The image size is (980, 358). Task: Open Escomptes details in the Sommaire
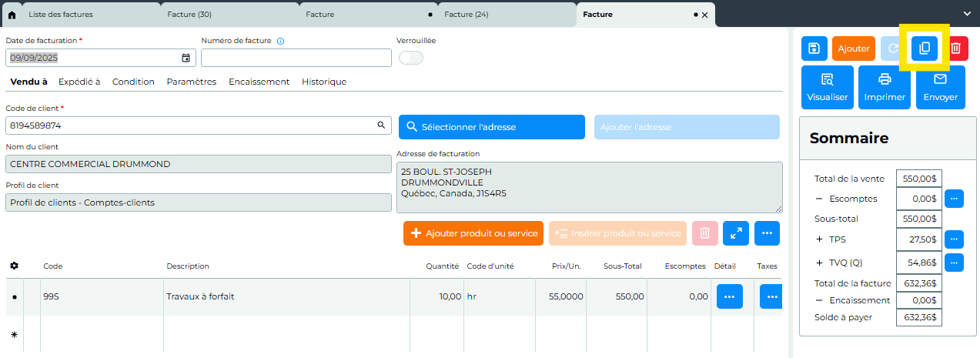coord(954,199)
